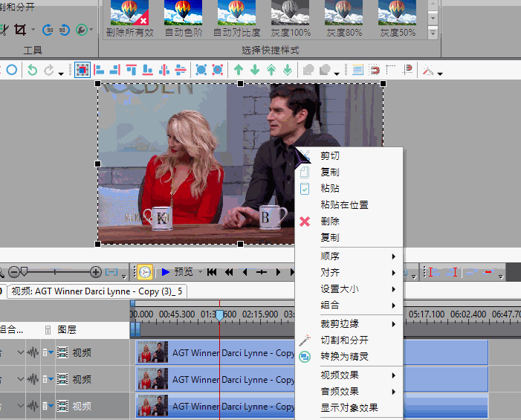
Task: Choose 粘贴在位置 from the context menu
Action: [349, 204]
